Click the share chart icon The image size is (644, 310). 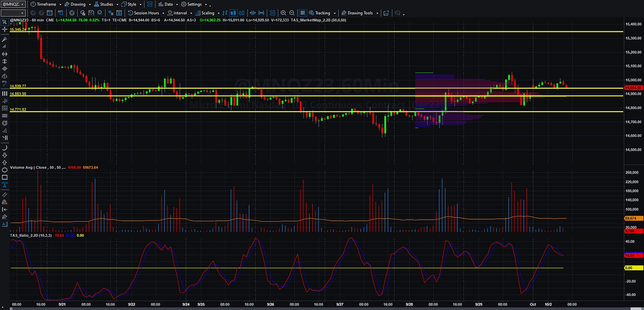click(x=385, y=13)
